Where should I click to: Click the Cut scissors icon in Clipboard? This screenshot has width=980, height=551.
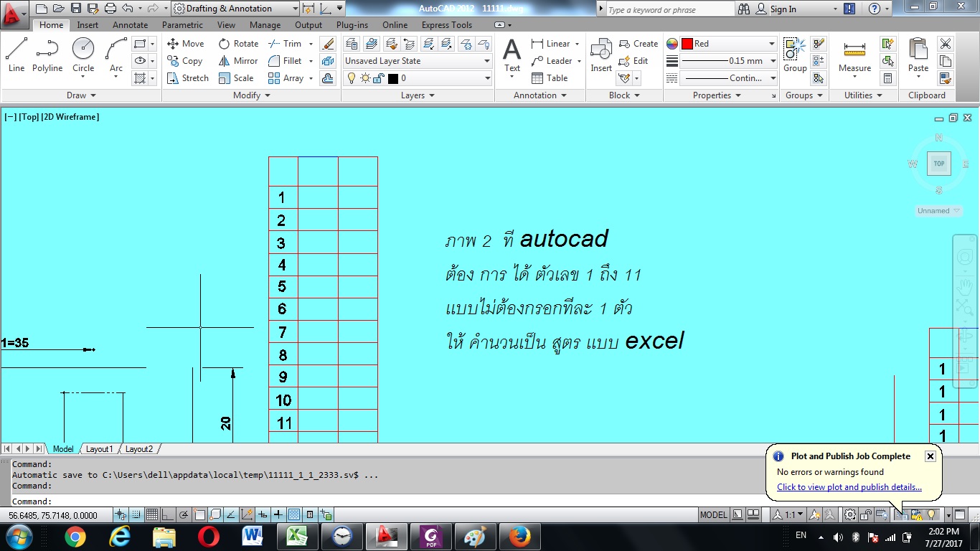[946, 44]
